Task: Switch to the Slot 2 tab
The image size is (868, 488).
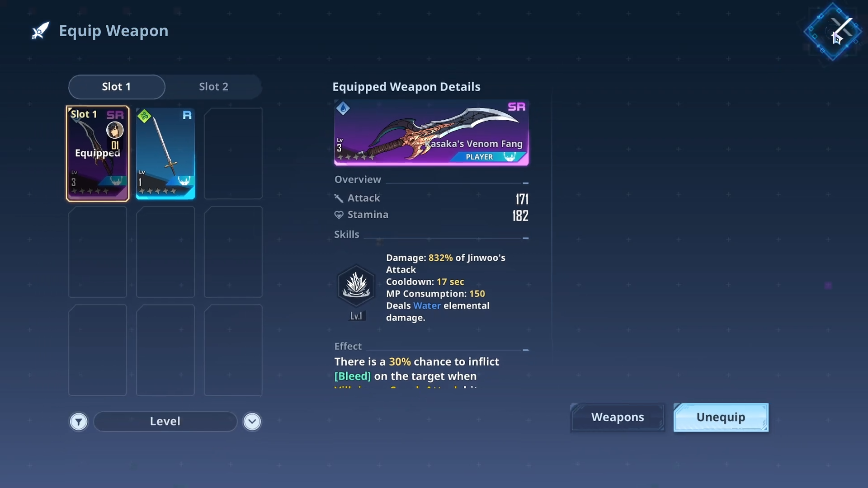Action: point(213,87)
